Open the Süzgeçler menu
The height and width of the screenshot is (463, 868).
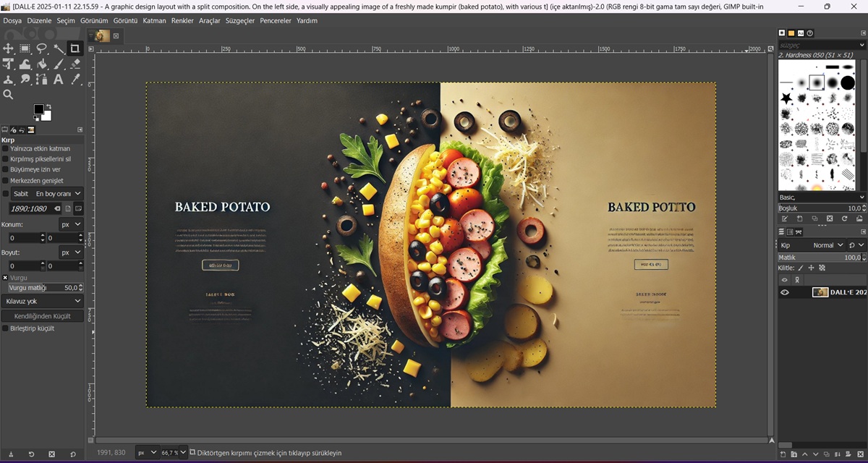point(240,21)
